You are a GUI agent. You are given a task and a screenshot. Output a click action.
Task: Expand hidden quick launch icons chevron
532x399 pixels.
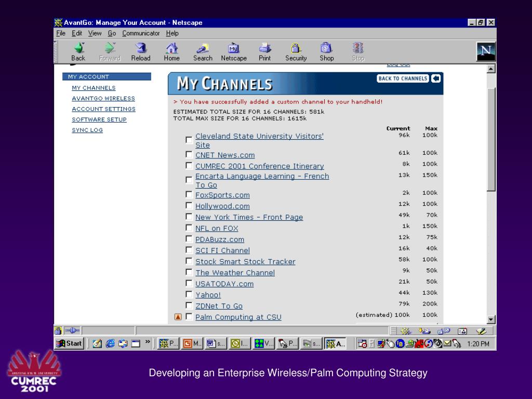click(148, 342)
